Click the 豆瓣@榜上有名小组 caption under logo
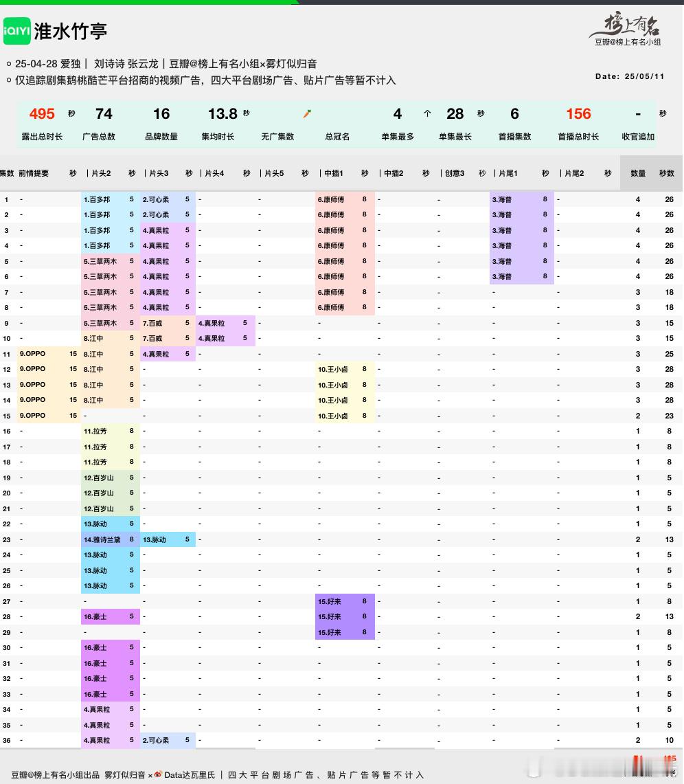Screen dimensions: 684x784 tap(628, 42)
